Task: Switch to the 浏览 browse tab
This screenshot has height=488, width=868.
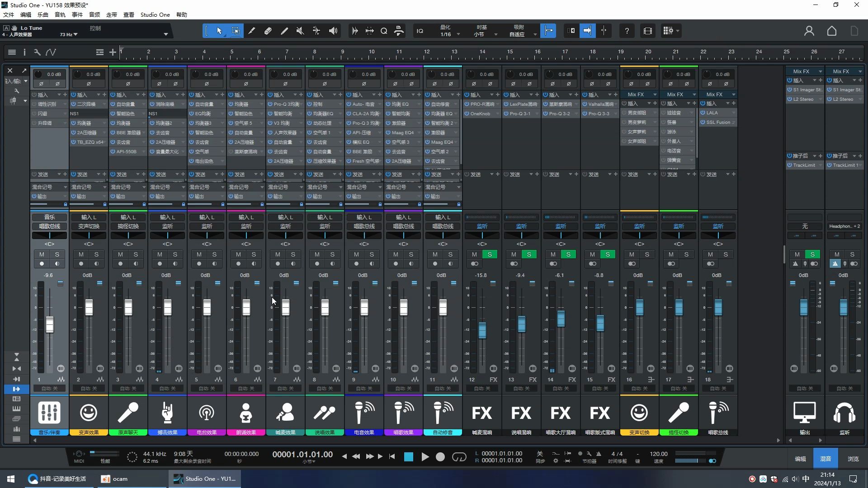Action: (x=853, y=459)
